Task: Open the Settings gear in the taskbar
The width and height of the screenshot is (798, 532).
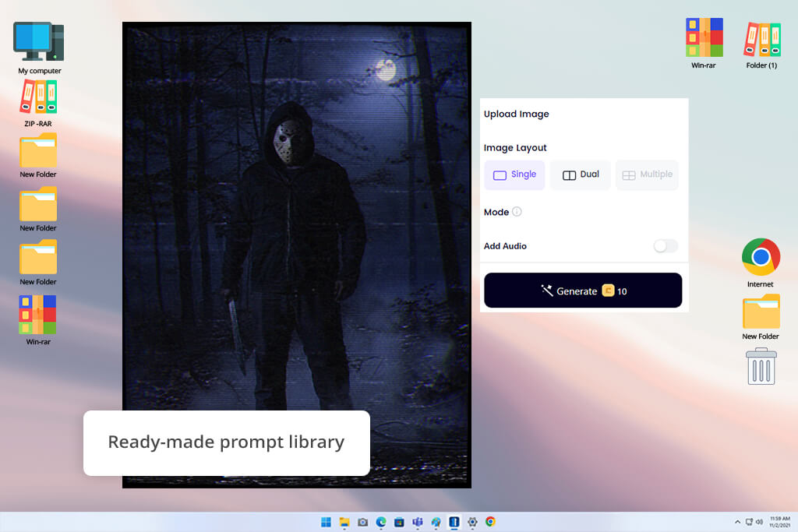Action: (472, 522)
